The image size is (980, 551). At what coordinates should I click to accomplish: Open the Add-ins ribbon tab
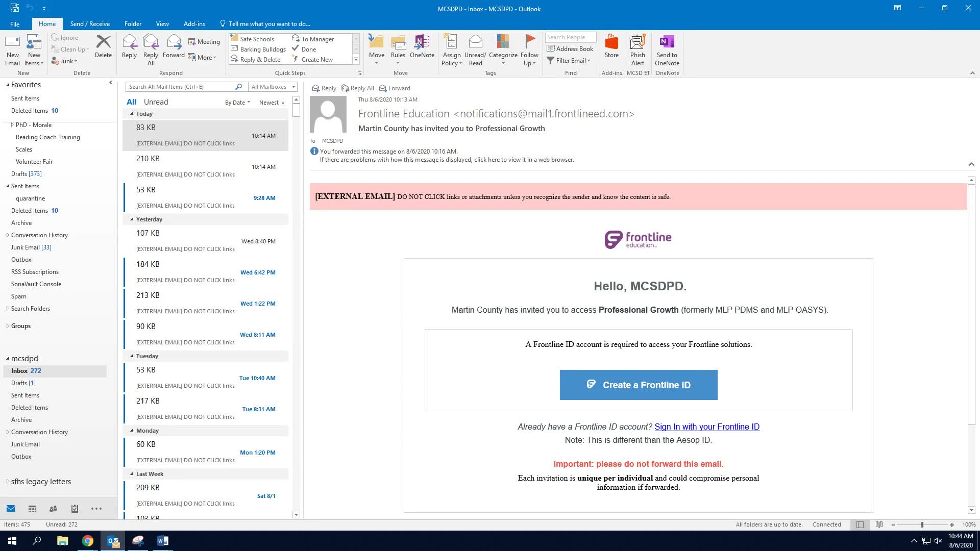click(194, 24)
